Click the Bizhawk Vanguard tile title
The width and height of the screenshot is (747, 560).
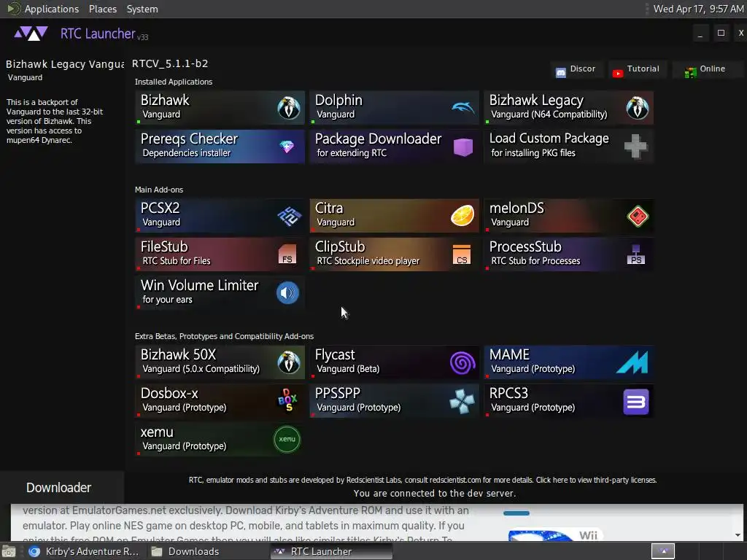165,100
